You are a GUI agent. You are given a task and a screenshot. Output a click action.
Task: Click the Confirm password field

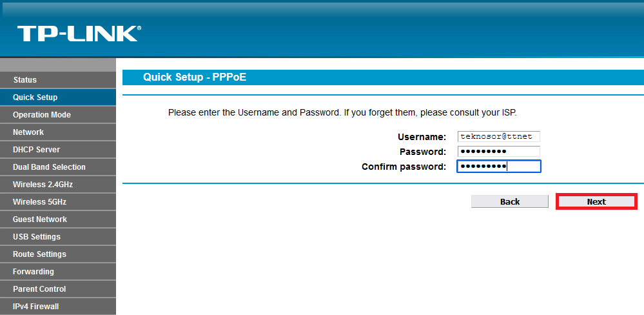click(498, 167)
